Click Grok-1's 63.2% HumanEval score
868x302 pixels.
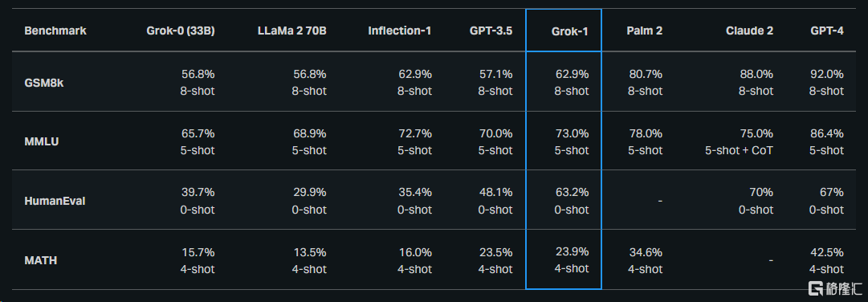point(572,192)
